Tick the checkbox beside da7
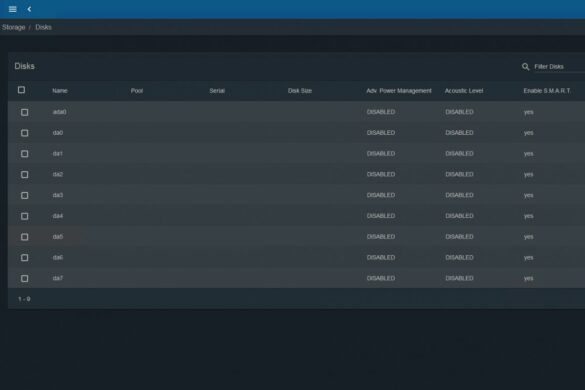The height and width of the screenshot is (390, 585). pos(25,278)
